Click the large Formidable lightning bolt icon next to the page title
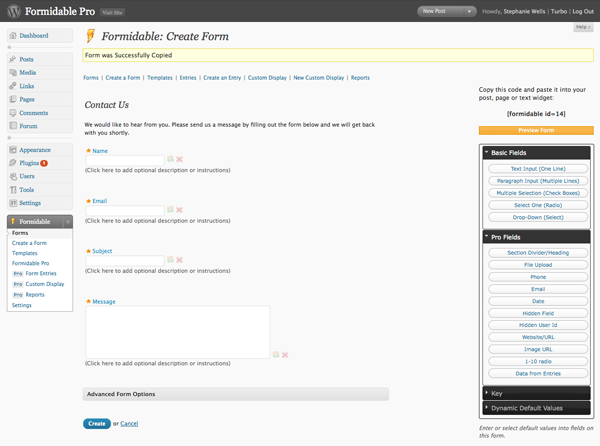This screenshot has height=446, width=600. click(91, 36)
